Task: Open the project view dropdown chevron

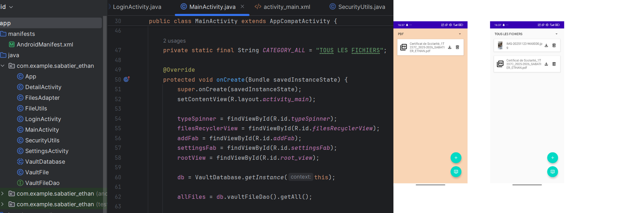Action: (11, 7)
